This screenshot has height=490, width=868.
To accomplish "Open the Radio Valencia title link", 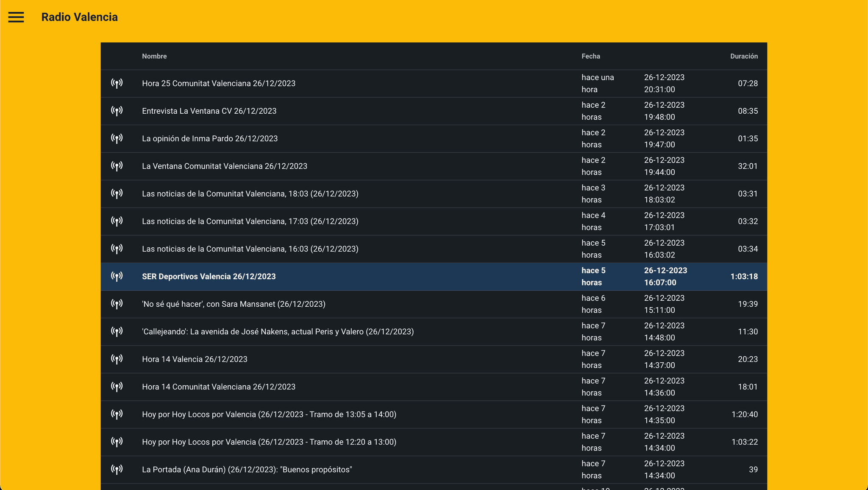I will [79, 17].
